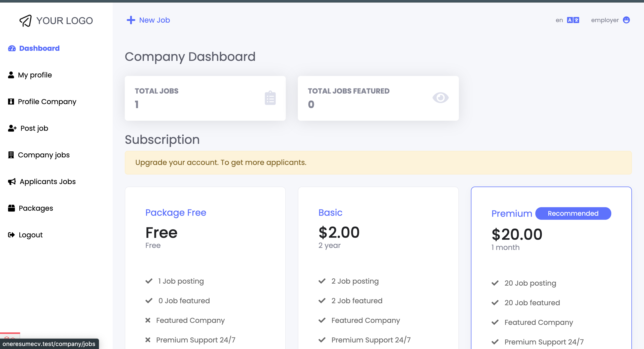Open the en language dropdown

coord(559,20)
